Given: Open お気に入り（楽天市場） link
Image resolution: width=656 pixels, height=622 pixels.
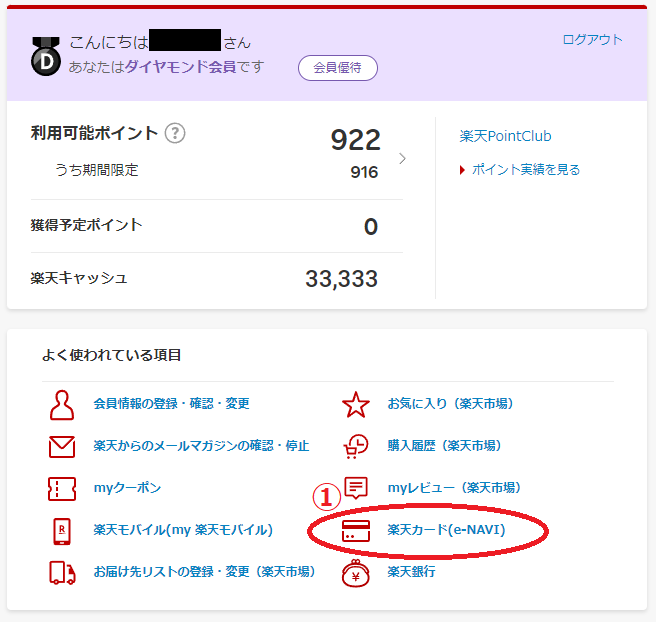Looking at the screenshot, I should pos(451,404).
